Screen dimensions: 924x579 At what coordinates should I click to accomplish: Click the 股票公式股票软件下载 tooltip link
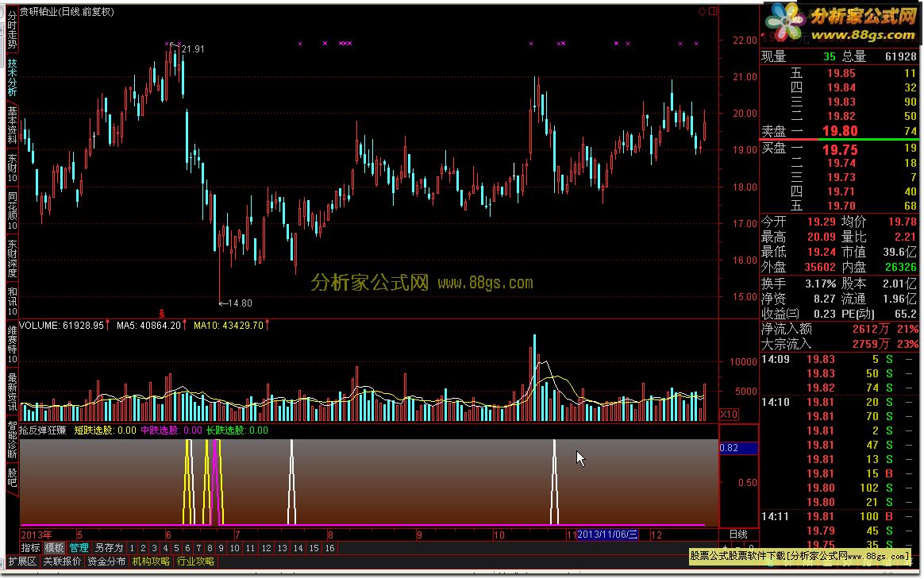[800, 556]
